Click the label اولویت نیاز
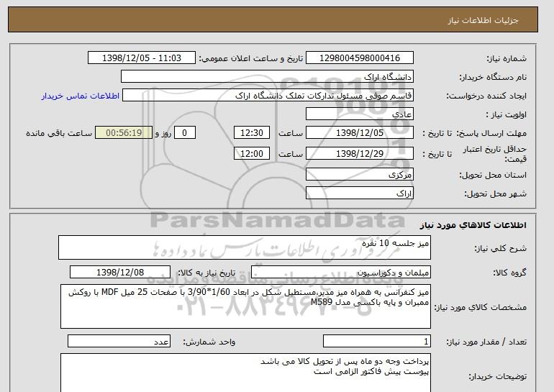The height and width of the screenshot is (392, 554). coord(507,114)
